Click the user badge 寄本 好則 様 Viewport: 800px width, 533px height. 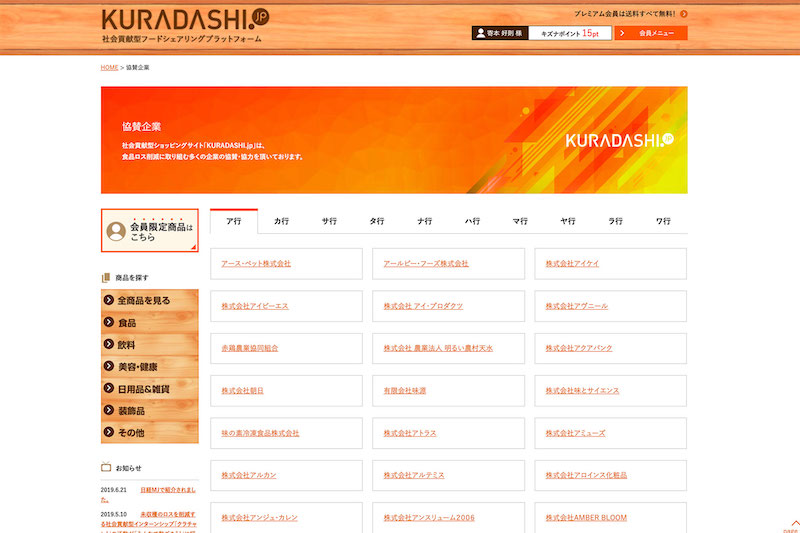[500, 33]
